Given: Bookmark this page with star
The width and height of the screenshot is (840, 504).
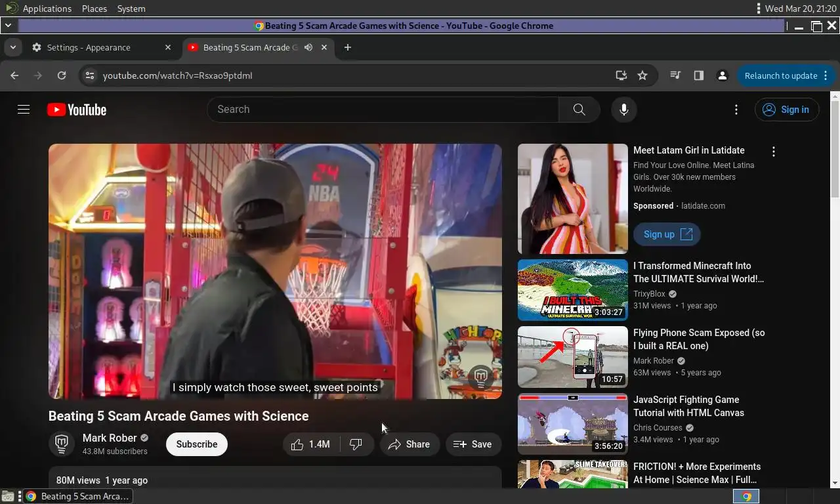Looking at the screenshot, I should click(x=642, y=75).
